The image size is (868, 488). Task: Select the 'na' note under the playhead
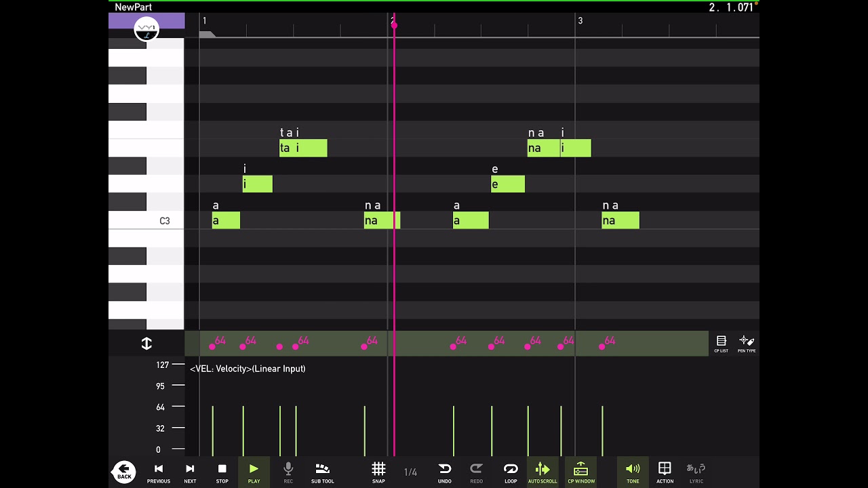[x=382, y=220]
